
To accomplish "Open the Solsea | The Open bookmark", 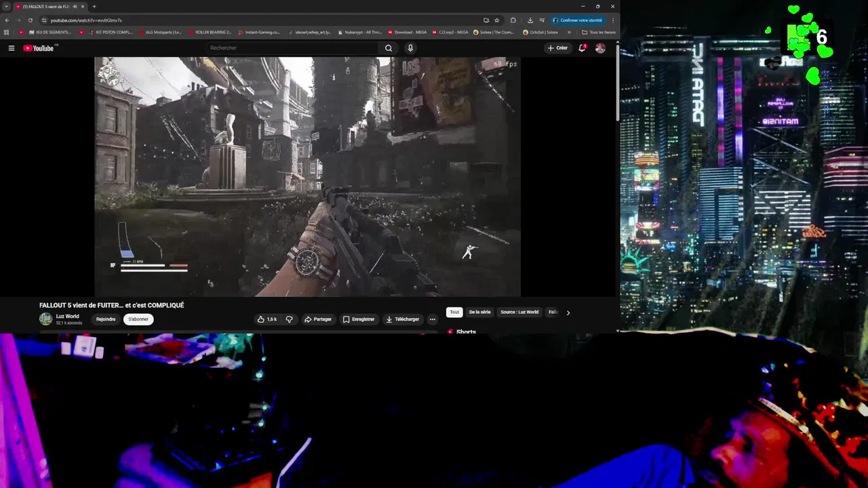I will point(494,33).
